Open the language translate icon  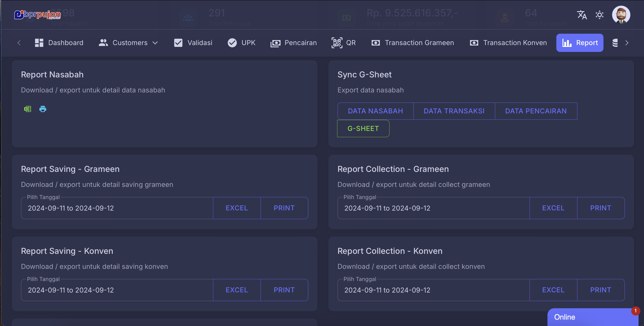(x=582, y=15)
